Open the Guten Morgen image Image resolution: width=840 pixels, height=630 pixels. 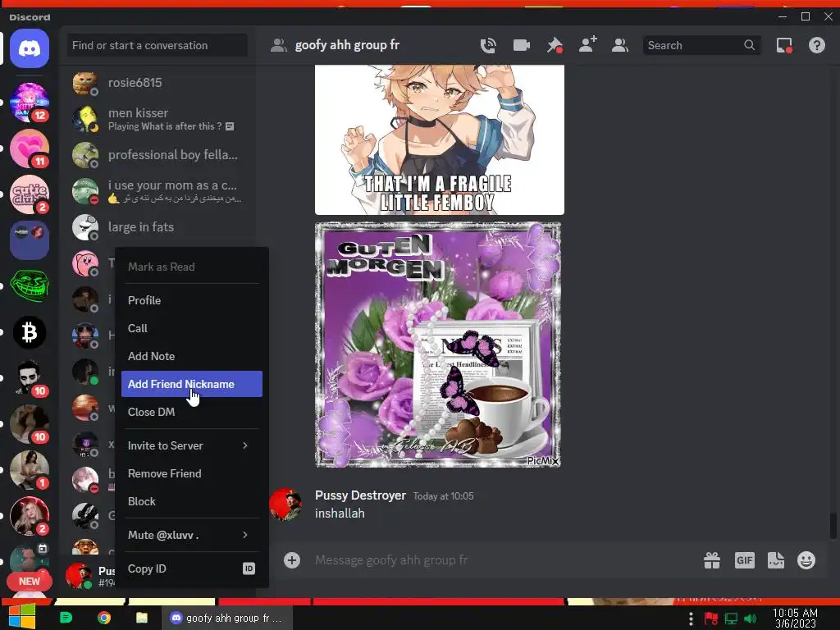(x=438, y=345)
